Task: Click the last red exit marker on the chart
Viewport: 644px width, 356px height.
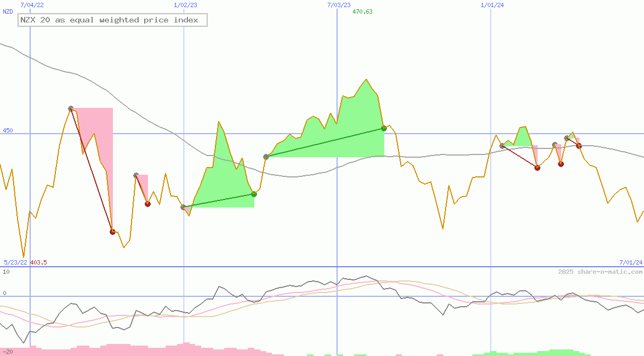Action: 579,146
